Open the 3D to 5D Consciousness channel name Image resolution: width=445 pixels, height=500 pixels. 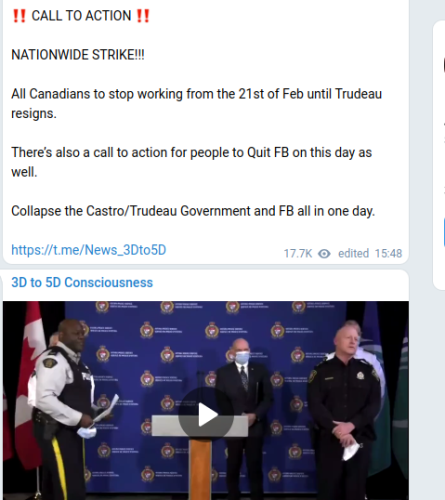click(x=82, y=282)
